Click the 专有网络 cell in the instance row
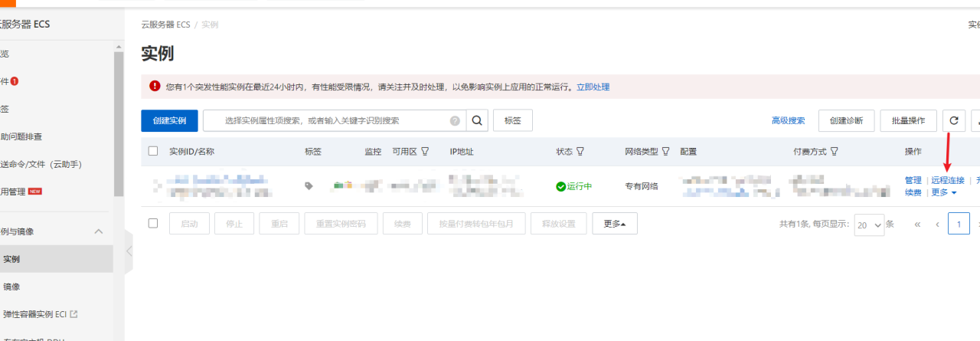This screenshot has height=341, width=980. (642, 186)
